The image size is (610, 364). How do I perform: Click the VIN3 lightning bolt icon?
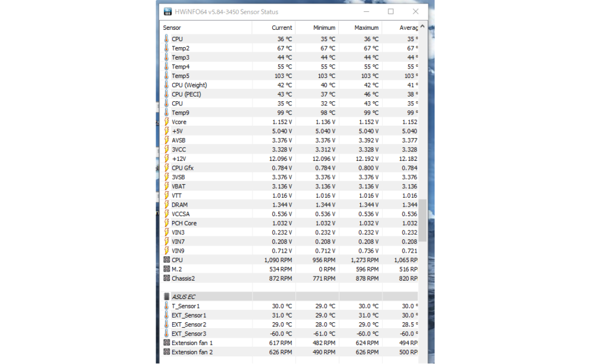[167, 232]
